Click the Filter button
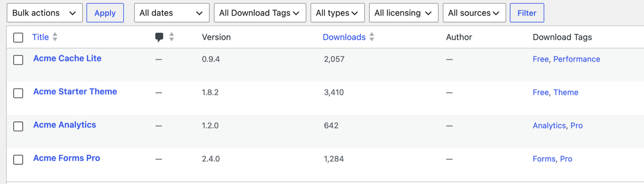Screen dimensions: 644x184 pos(527,13)
